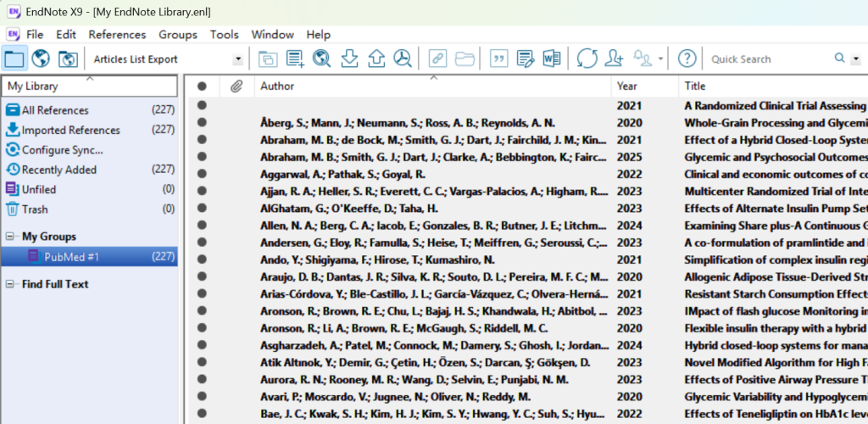The height and width of the screenshot is (424, 868).
Task: Select Imported References in the sidebar
Action: (70, 130)
